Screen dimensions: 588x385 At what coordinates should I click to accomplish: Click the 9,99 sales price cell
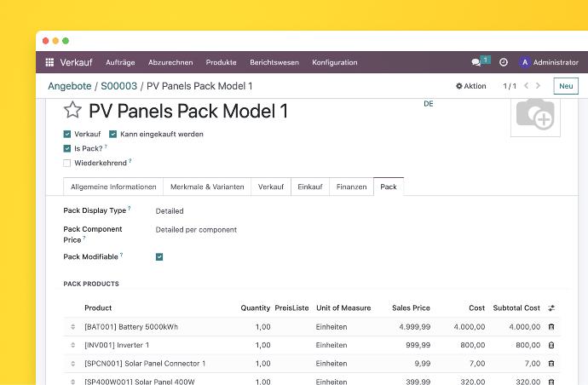422,363
